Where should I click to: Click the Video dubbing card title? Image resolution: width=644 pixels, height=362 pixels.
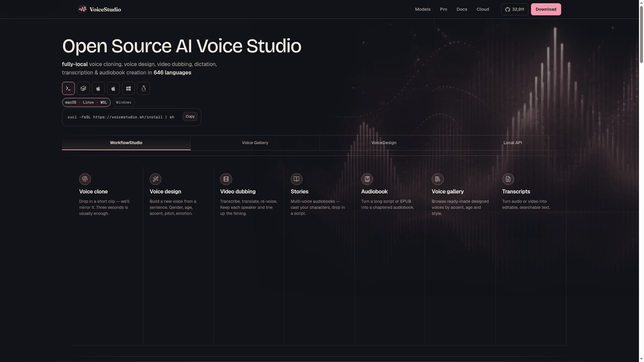[238, 192]
